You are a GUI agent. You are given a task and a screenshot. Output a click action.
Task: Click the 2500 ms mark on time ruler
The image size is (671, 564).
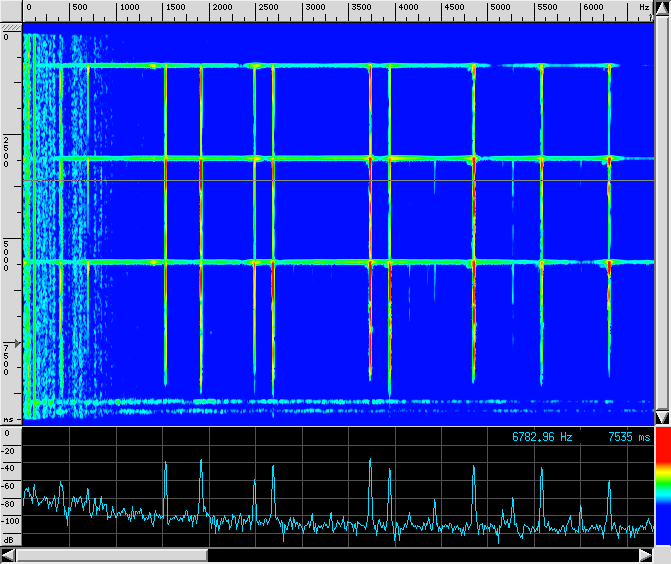click(x=8, y=150)
